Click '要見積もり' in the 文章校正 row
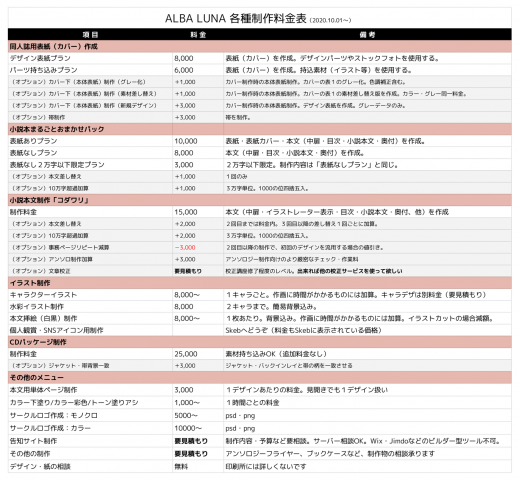This screenshot has height=480, width=519. pyautogui.click(x=188, y=271)
